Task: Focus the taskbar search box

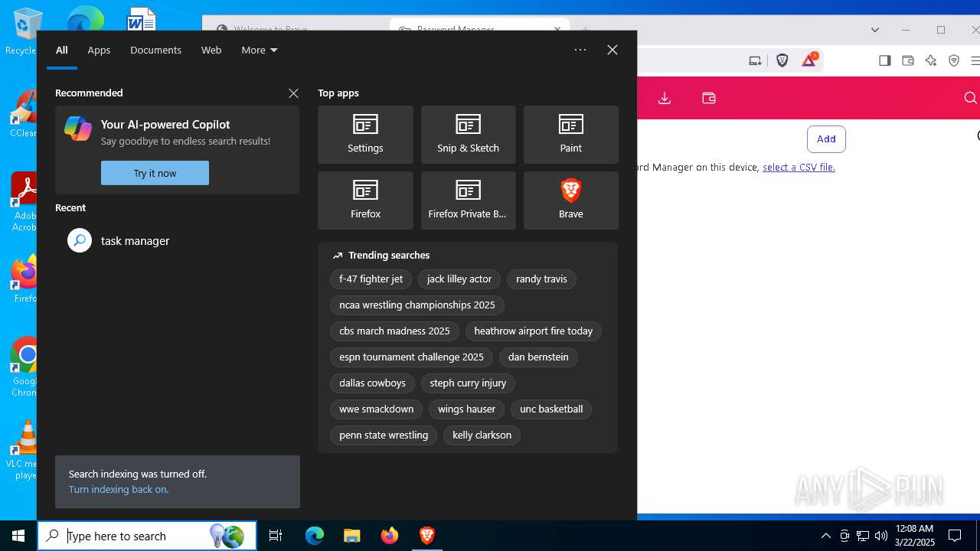Action: pyautogui.click(x=147, y=536)
